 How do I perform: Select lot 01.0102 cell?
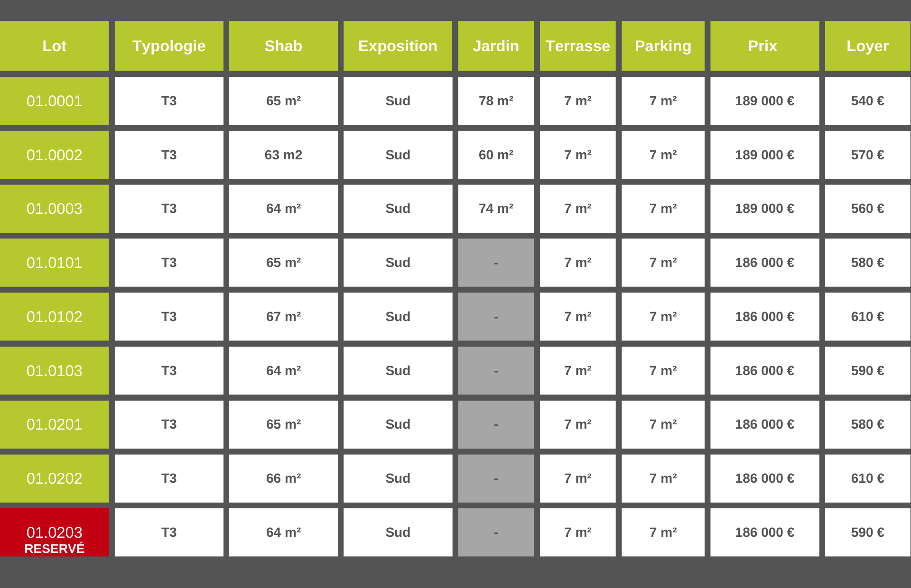[54, 317]
